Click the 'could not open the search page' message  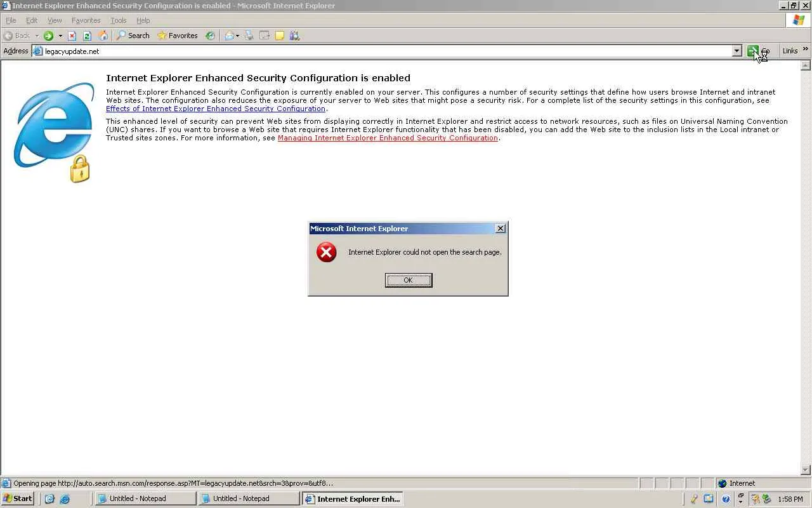(425, 252)
